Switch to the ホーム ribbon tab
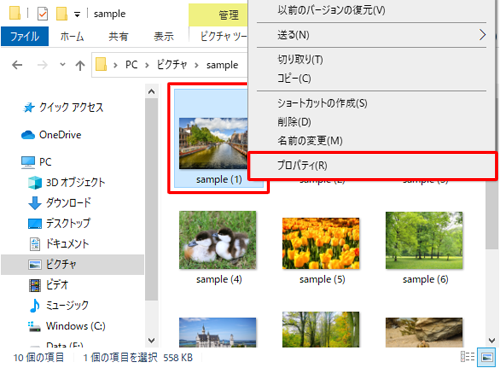This screenshot has width=500, height=368. tap(72, 36)
